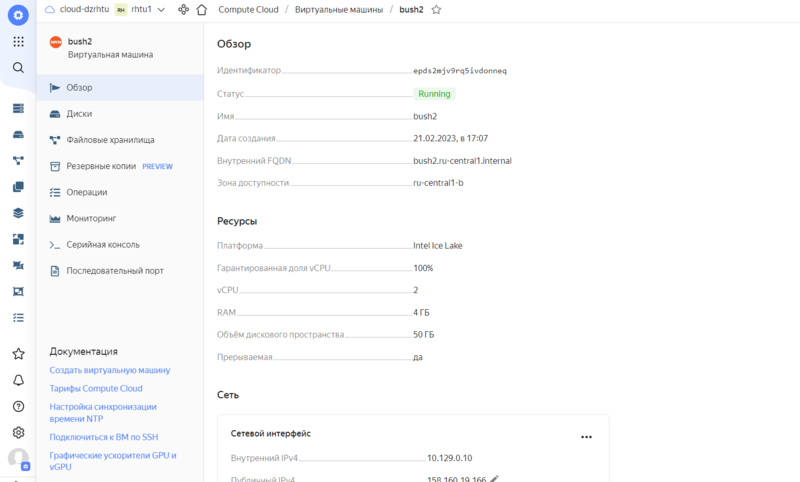Image resolution: width=800 pixels, height=482 pixels.
Task: Open Создать виртуальную машину documentation link
Action: tap(110, 370)
